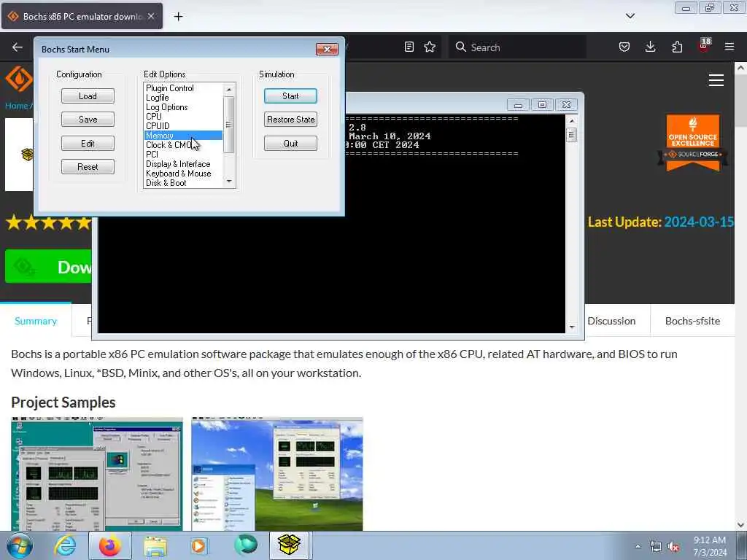Click the Bochs box icon in taskbar
Screen dimensions: 747x560
[289, 545]
